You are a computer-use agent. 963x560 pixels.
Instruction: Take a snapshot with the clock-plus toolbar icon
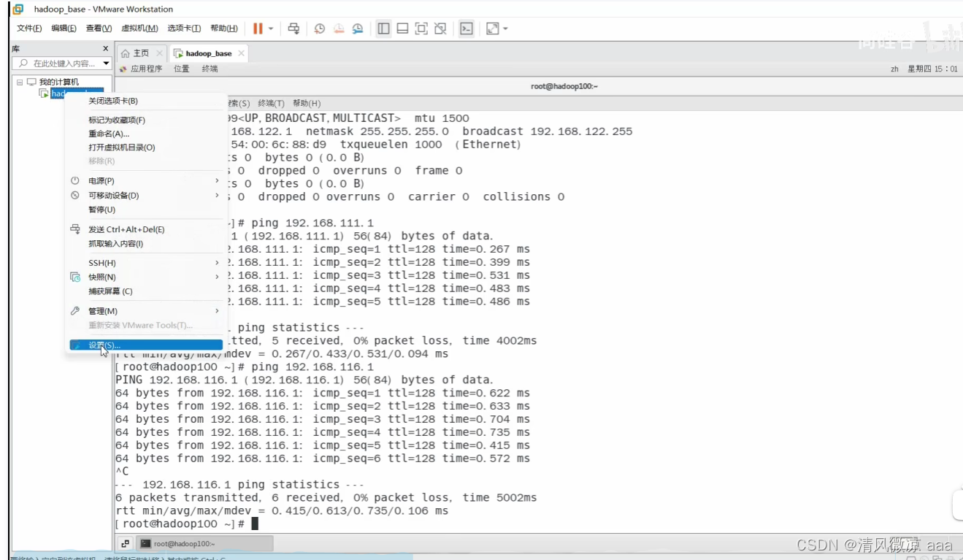point(320,28)
